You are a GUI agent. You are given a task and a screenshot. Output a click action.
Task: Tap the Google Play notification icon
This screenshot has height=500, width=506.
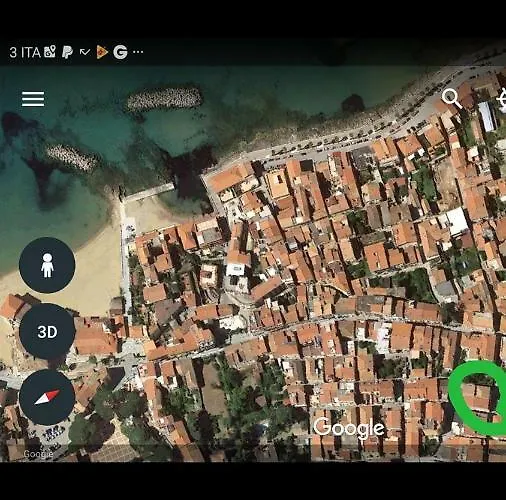[102, 52]
